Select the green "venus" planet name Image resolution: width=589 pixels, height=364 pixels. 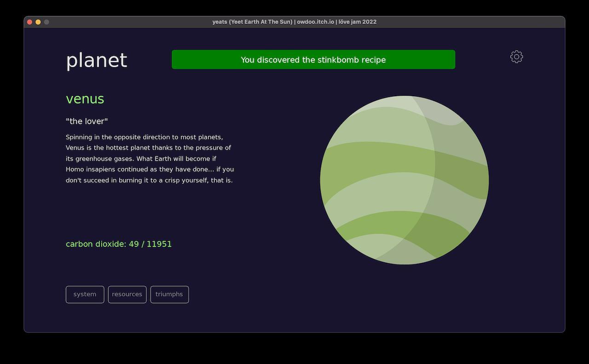[85, 99]
